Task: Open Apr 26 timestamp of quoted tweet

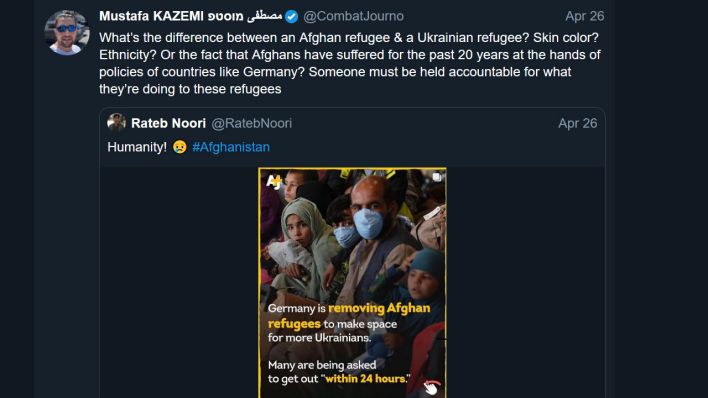Action: click(578, 123)
